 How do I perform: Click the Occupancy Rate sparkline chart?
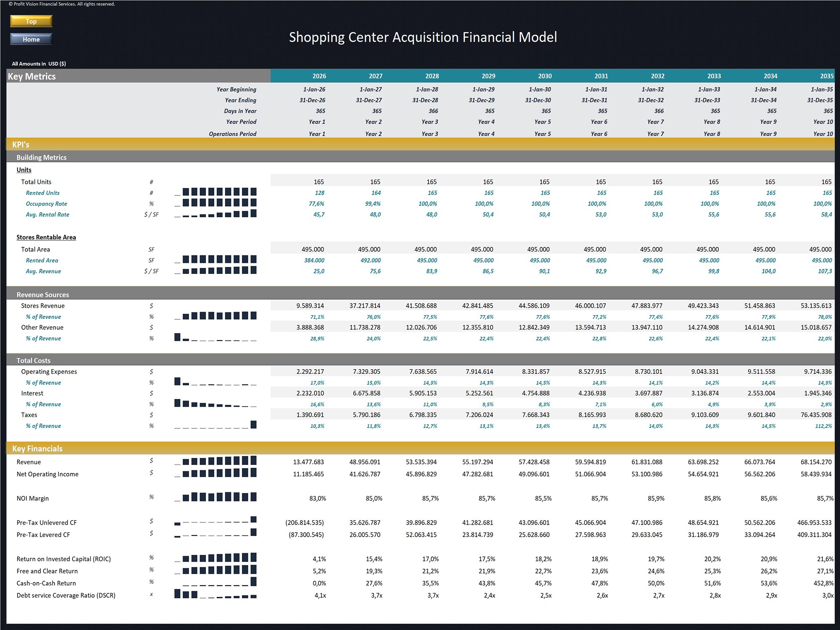(x=215, y=203)
